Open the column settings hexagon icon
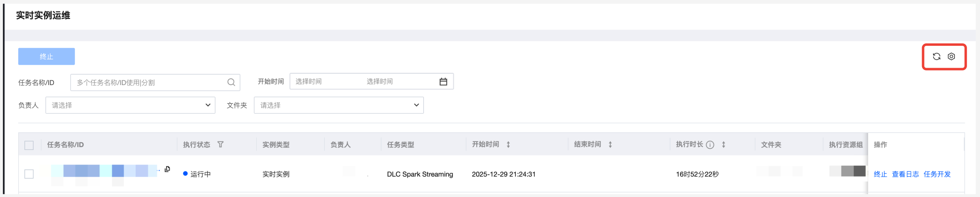 [x=951, y=57]
